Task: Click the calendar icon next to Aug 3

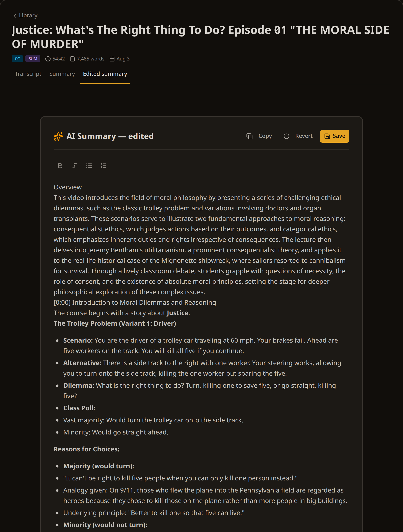Action: (x=112, y=59)
